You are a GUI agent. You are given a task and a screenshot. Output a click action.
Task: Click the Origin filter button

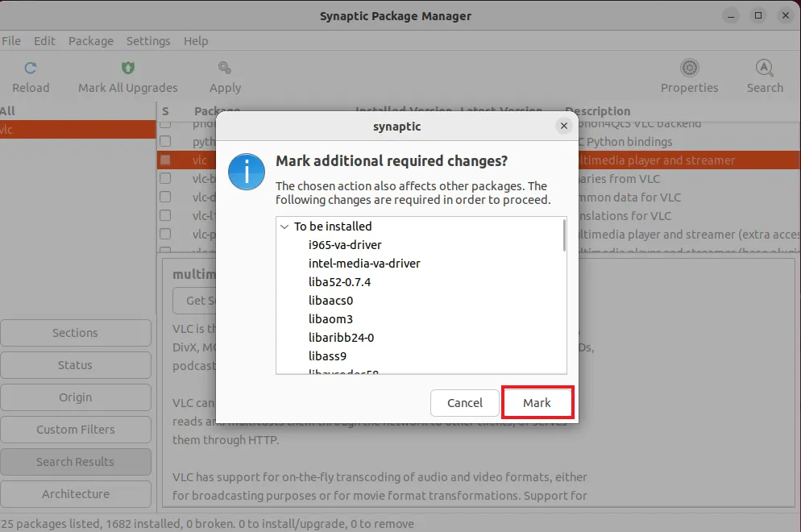pyautogui.click(x=76, y=397)
